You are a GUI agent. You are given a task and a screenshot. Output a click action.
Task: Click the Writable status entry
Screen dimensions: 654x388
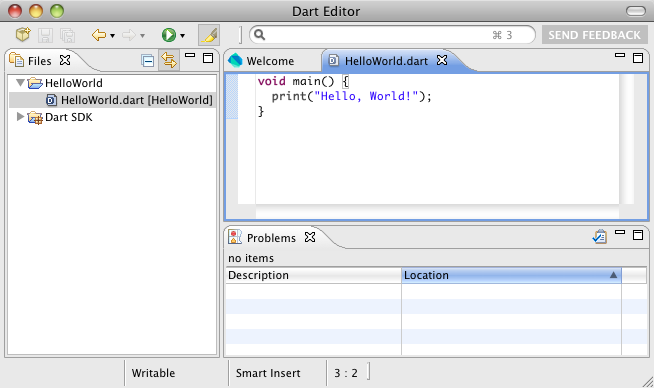pyautogui.click(x=153, y=373)
